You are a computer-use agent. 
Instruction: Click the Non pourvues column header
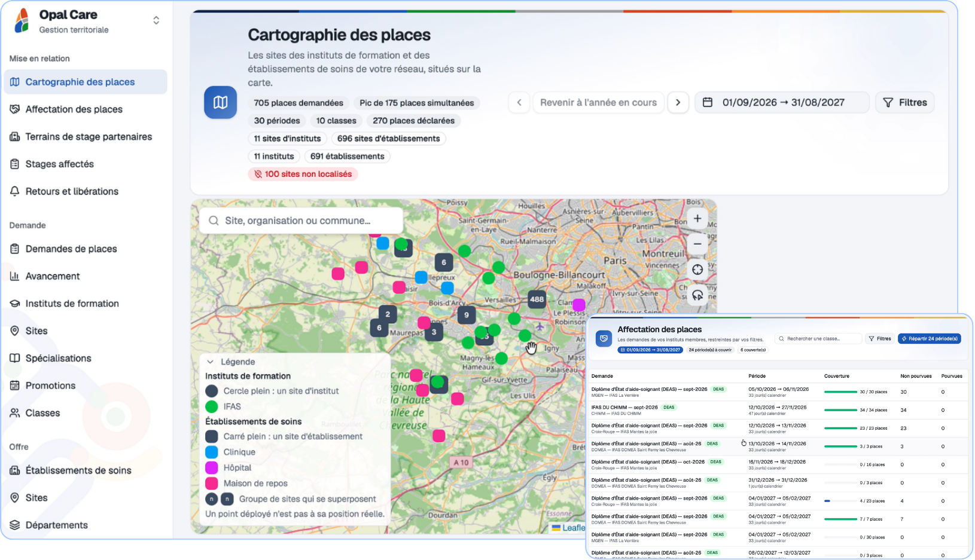coord(916,376)
